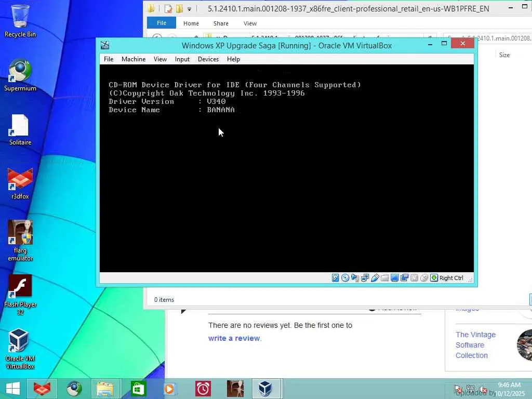Image resolution: width=532 pixels, height=399 pixels.
Task: Expand the Explorer quick access toolbar dropdown
Action: point(189,9)
